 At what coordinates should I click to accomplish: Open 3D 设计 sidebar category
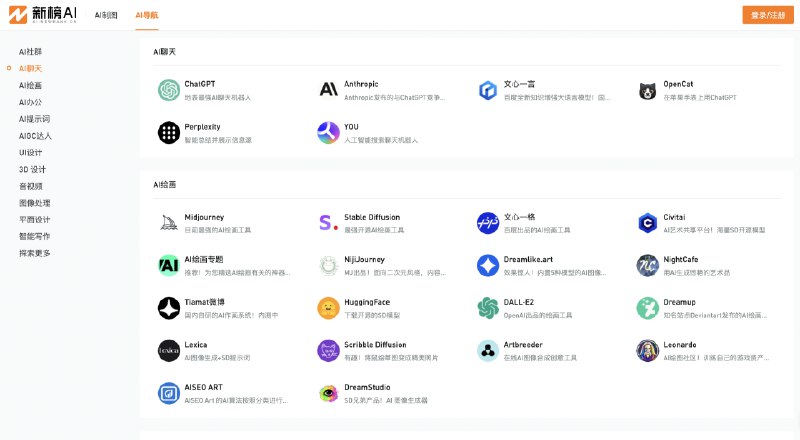point(33,169)
